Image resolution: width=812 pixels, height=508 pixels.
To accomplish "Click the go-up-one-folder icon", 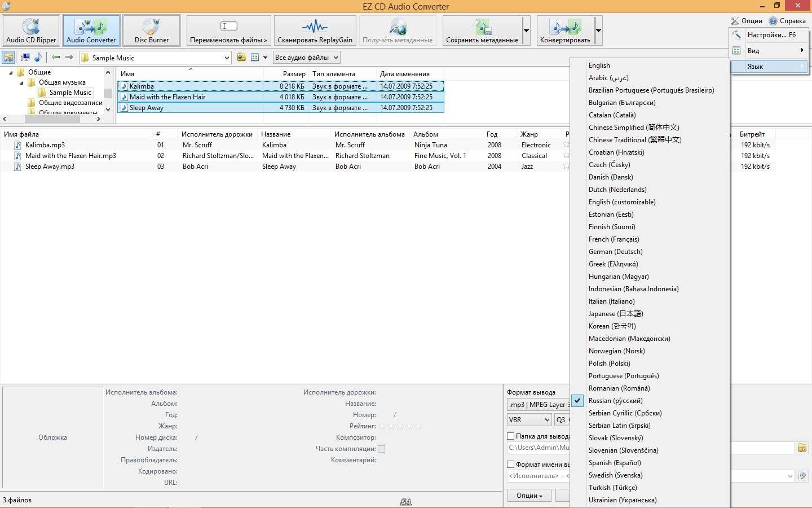I will pyautogui.click(x=241, y=58).
